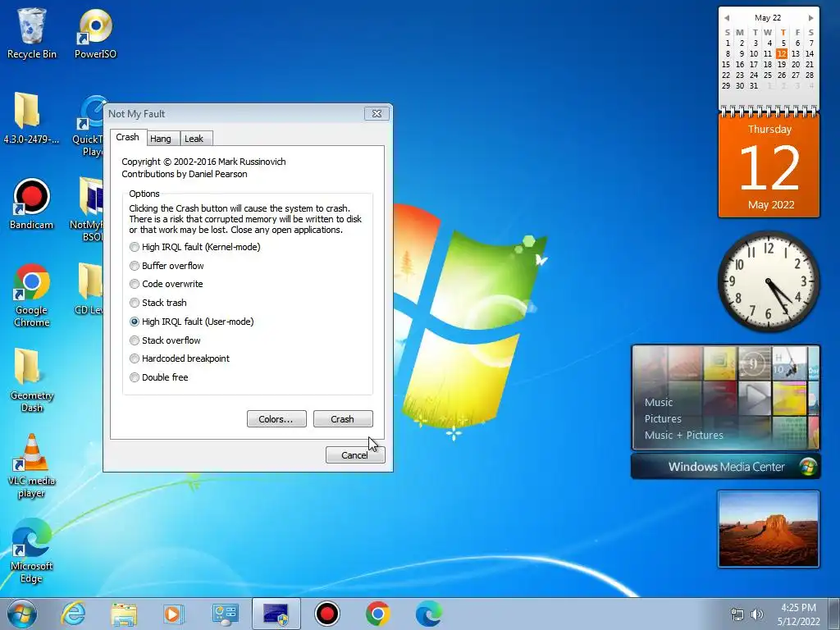Open Windows Media Player taskbar icon
This screenshot has height=630, width=840.
(174, 614)
